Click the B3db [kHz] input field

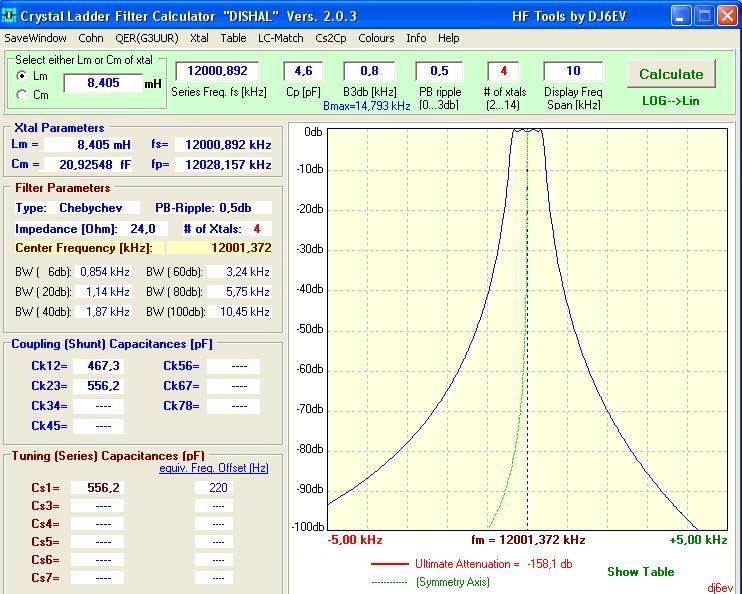click(368, 71)
